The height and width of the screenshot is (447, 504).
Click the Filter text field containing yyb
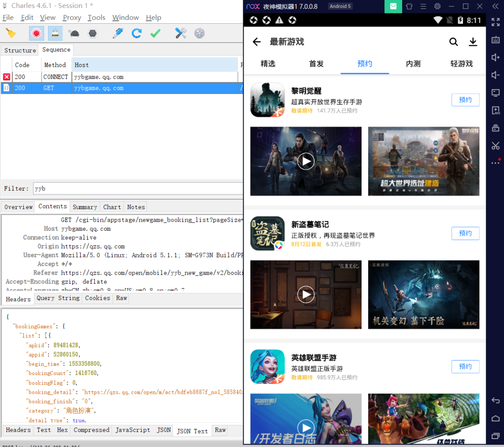tap(138, 188)
